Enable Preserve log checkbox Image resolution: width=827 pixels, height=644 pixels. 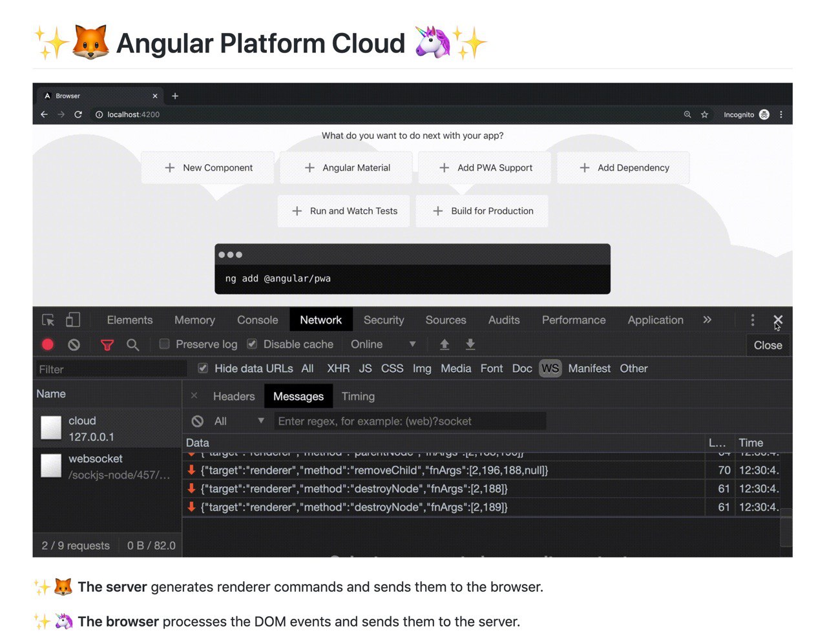pyautogui.click(x=165, y=344)
